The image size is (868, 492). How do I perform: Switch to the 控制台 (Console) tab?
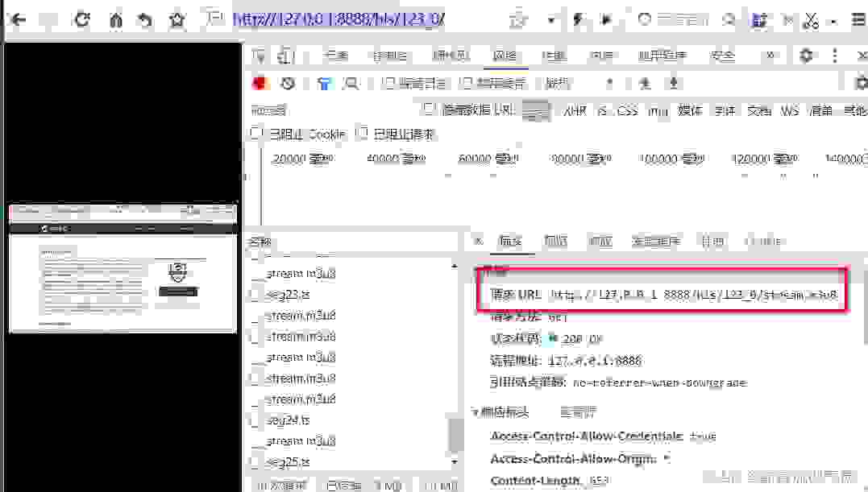pyautogui.click(x=390, y=56)
